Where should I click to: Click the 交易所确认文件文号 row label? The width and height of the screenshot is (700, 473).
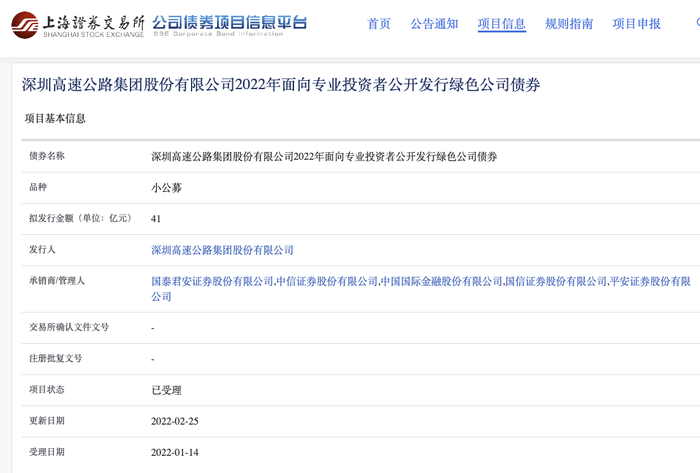coord(69,327)
